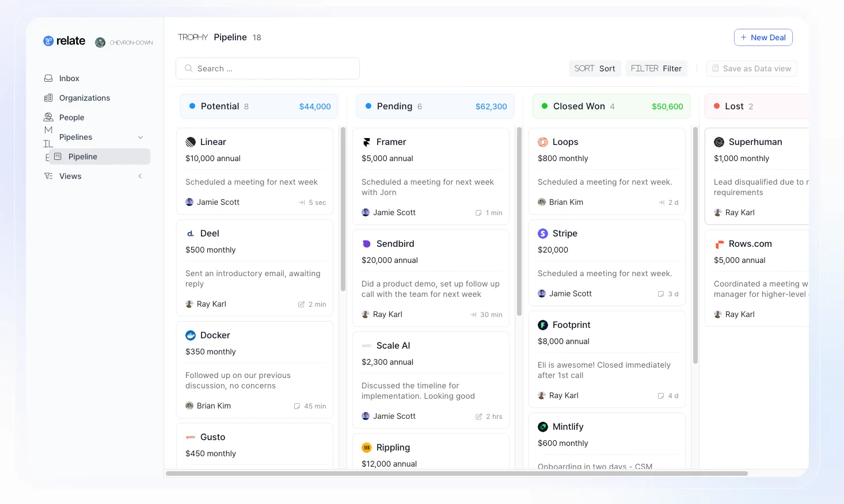Click the horizontal scrollbar at bottom
Image resolution: width=844 pixels, height=504 pixels.
pyautogui.click(x=457, y=474)
